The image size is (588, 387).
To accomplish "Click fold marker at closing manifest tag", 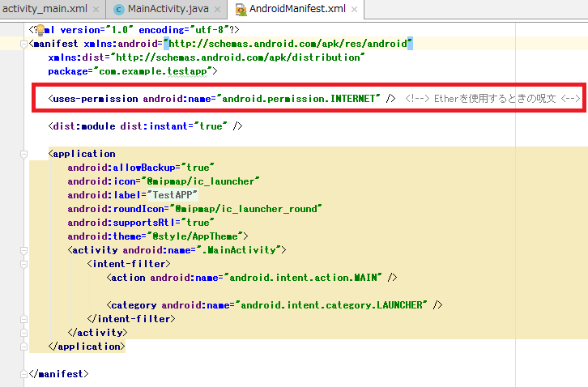I will pos(24,374).
